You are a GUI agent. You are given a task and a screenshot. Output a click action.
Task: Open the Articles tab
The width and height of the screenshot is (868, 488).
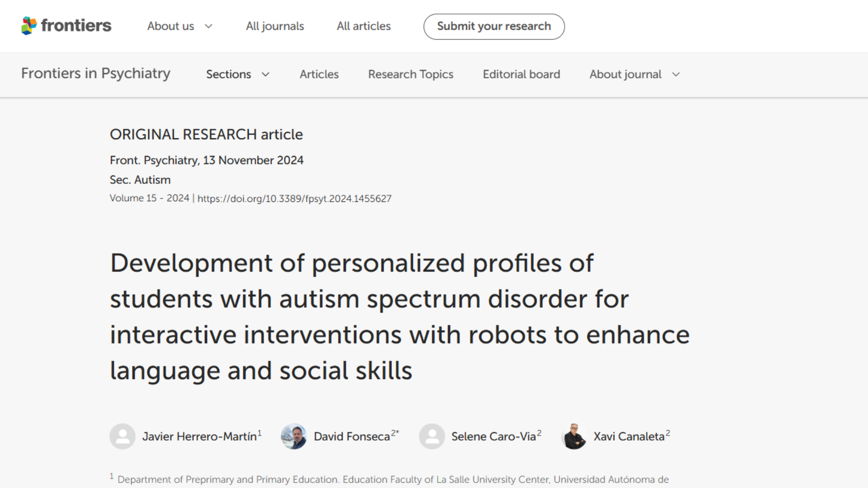tap(319, 74)
